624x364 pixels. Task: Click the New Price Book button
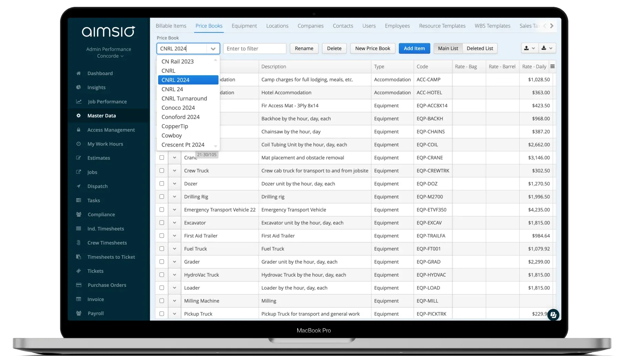pos(373,48)
